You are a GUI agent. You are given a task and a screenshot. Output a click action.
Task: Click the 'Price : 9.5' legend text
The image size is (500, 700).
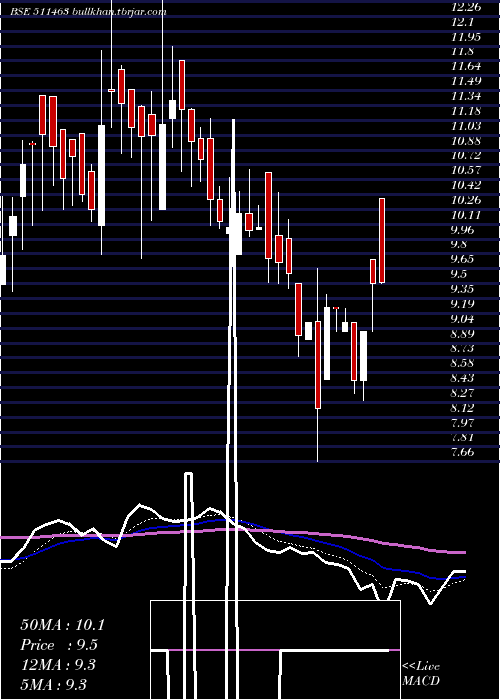tap(59, 645)
